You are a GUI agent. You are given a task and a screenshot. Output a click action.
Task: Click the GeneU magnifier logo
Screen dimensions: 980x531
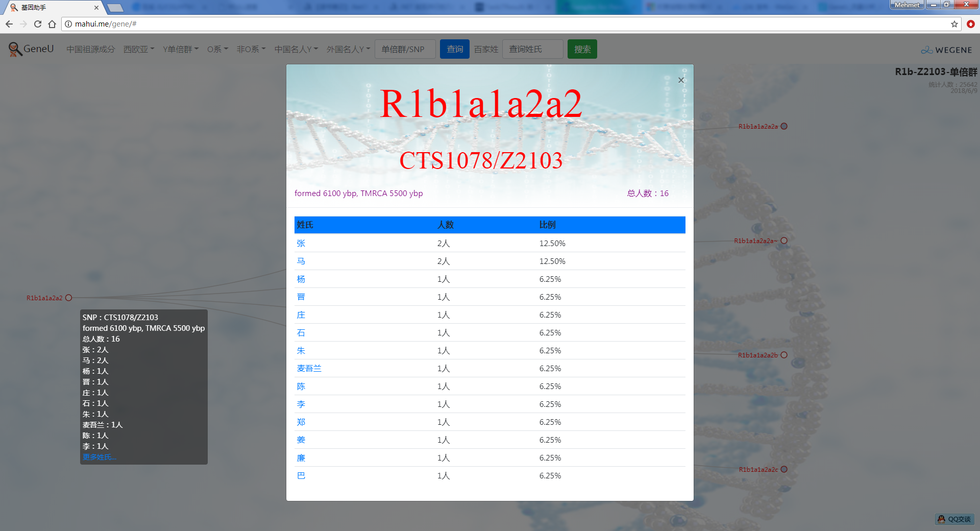15,49
